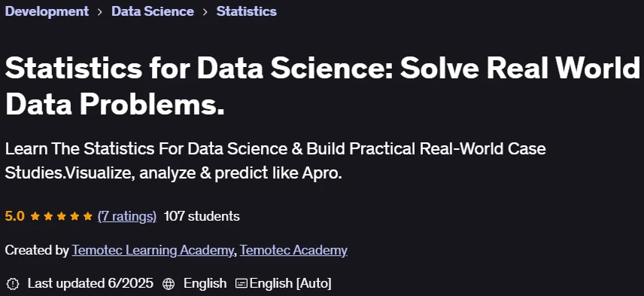This screenshot has height=296, width=644.
Task: Click the third rating star
Action: click(x=62, y=216)
